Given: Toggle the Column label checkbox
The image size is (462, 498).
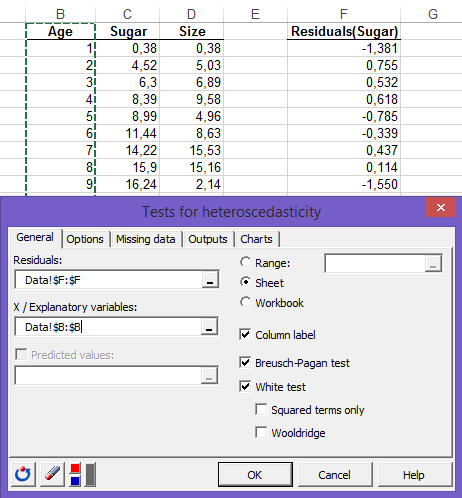Looking at the screenshot, I should coord(245,335).
